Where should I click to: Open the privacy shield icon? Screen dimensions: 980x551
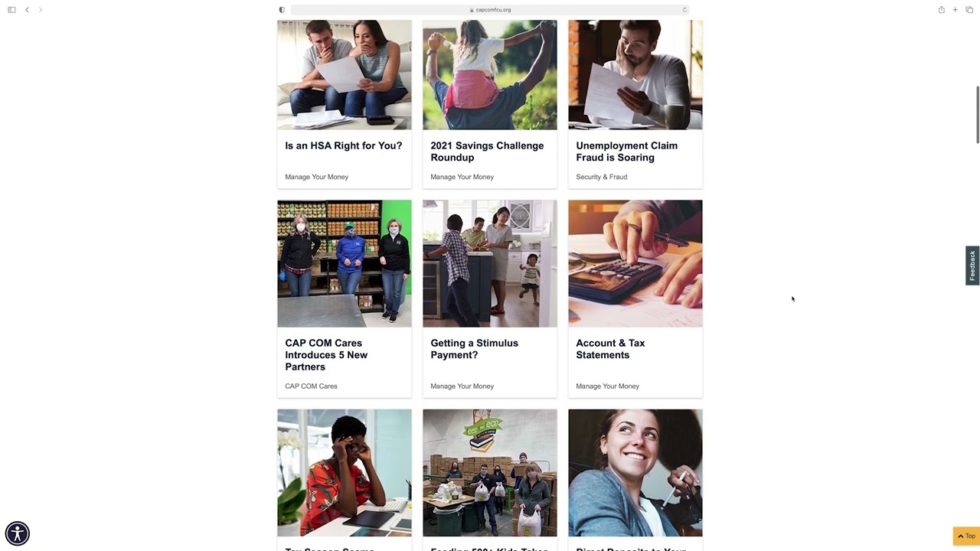(x=282, y=10)
